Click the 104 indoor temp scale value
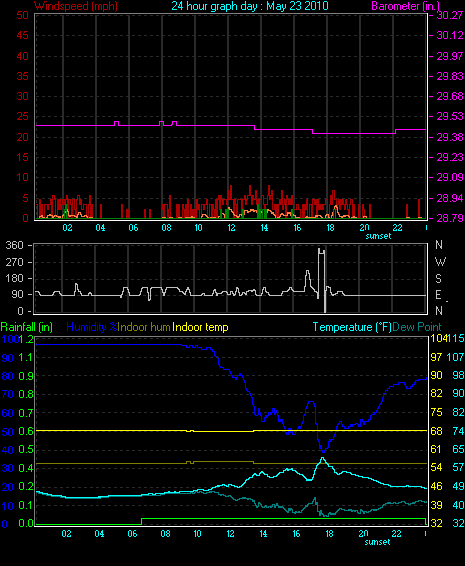This screenshot has width=465, height=566. [x=436, y=339]
